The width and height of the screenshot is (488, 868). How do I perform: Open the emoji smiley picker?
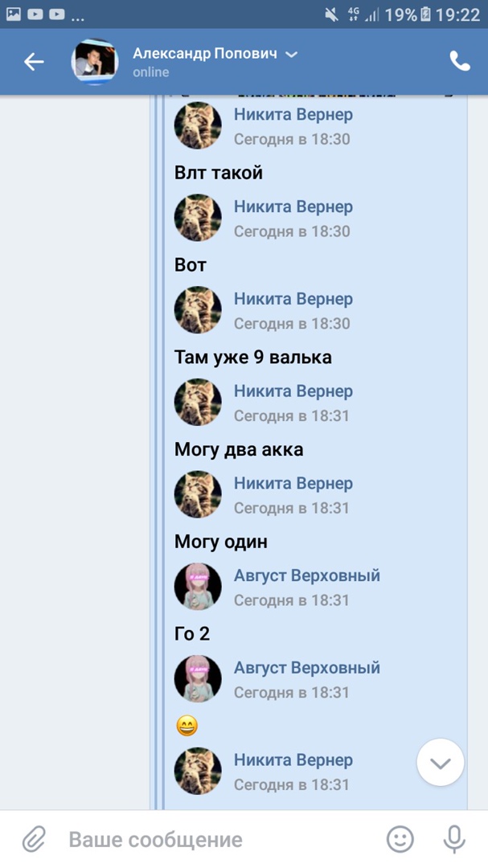point(400,840)
